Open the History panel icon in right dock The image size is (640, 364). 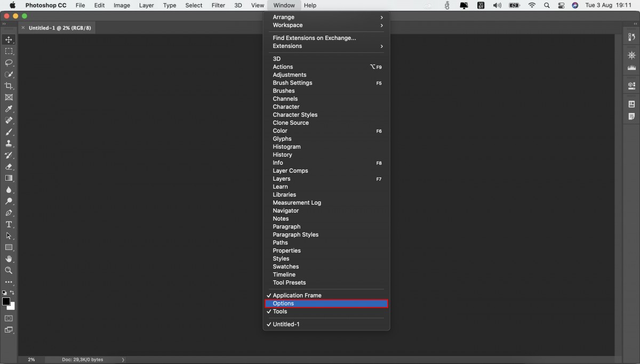(632, 37)
